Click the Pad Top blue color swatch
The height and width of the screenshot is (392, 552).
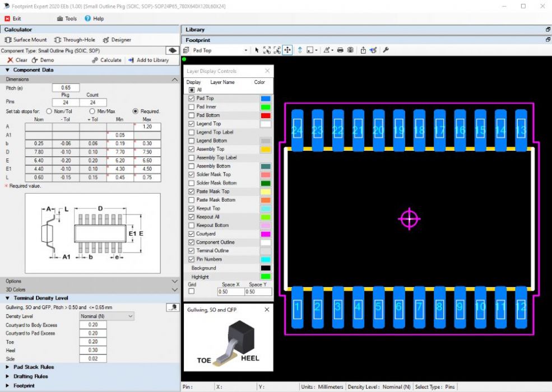(266, 99)
